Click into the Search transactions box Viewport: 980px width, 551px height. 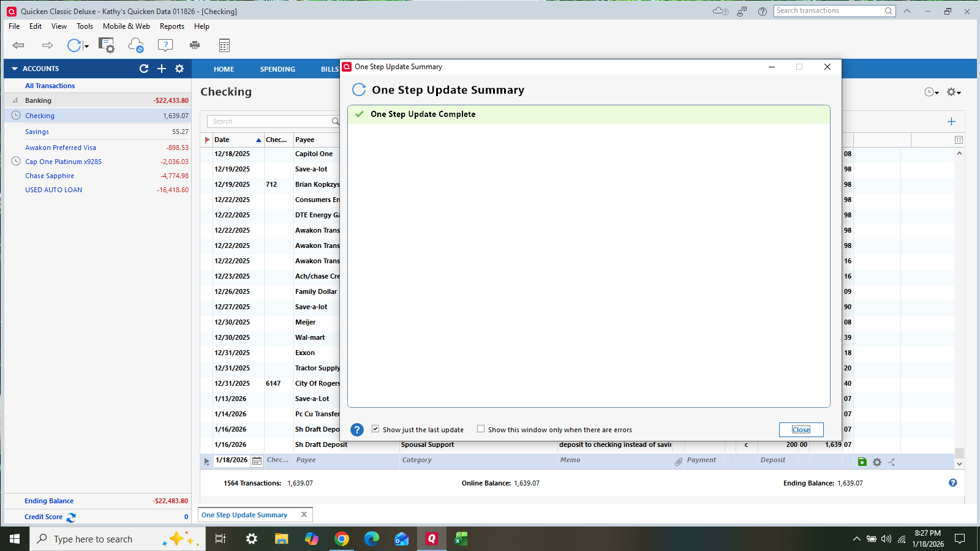pyautogui.click(x=829, y=11)
